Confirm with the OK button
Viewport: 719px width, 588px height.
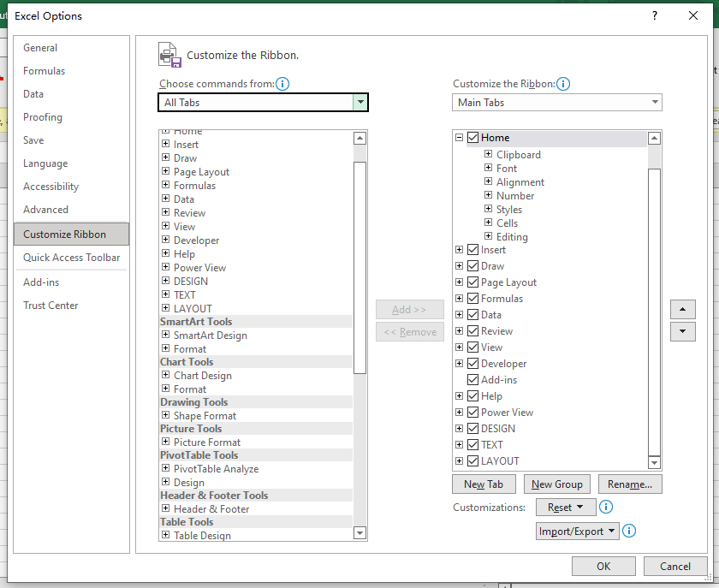[x=603, y=567]
